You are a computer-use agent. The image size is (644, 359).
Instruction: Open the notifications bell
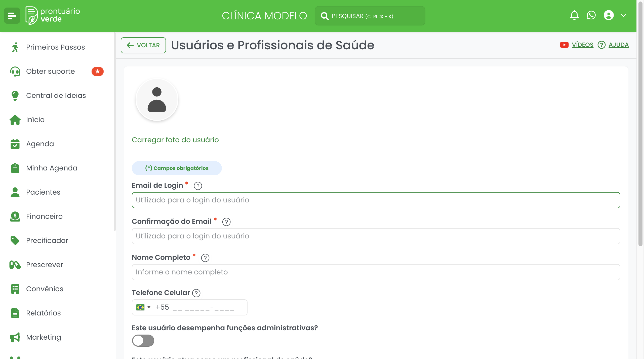pos(574,15)
